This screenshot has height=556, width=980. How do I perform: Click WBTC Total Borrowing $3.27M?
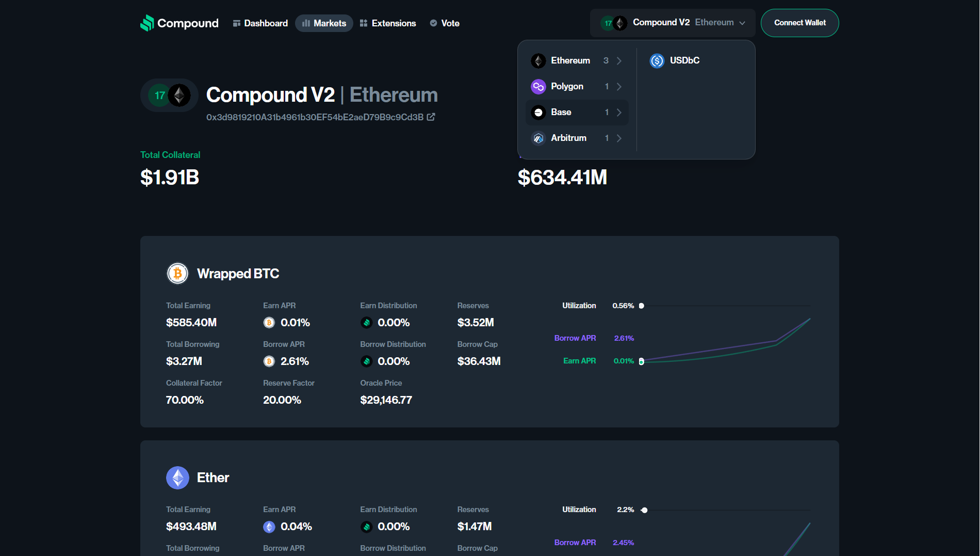tap(184, 361)
